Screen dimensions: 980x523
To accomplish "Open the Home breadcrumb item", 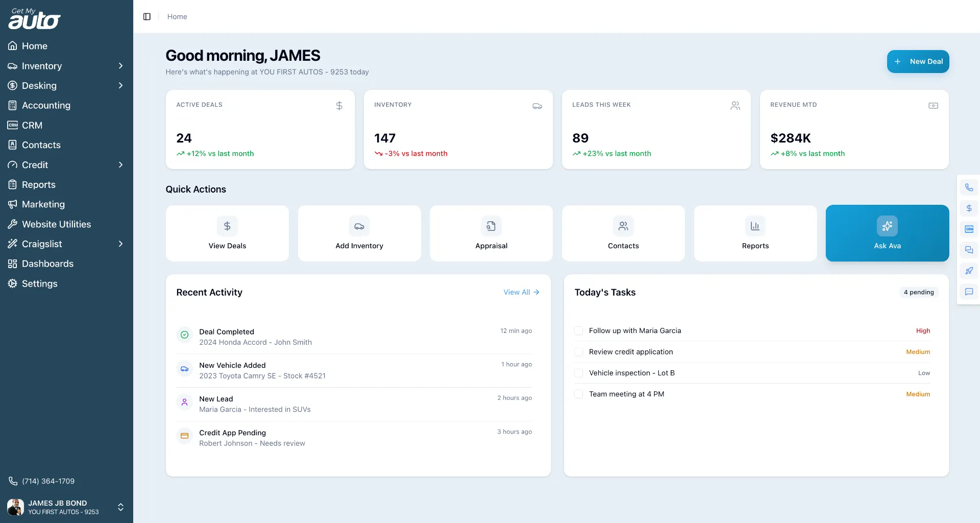I will point(177,16).
